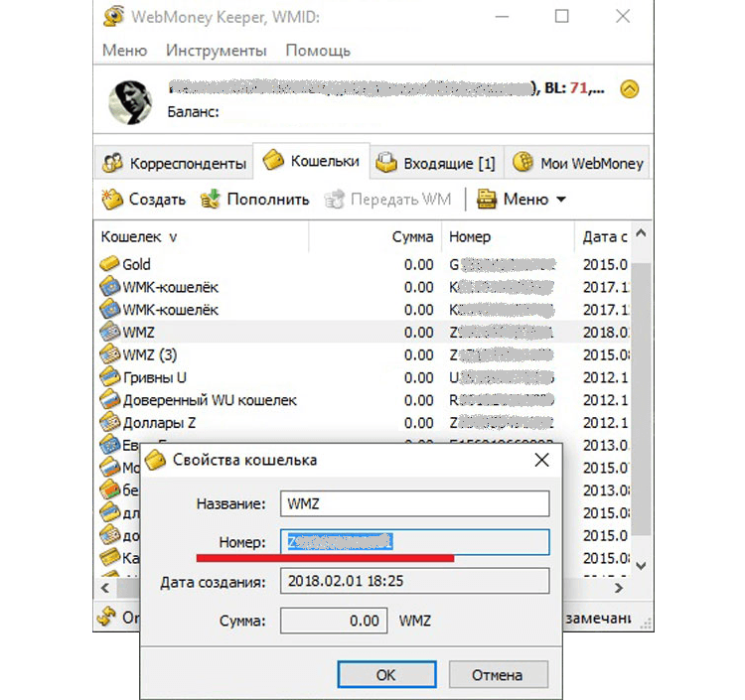Click Пополнить toolbar button

(x=254, y=199)
